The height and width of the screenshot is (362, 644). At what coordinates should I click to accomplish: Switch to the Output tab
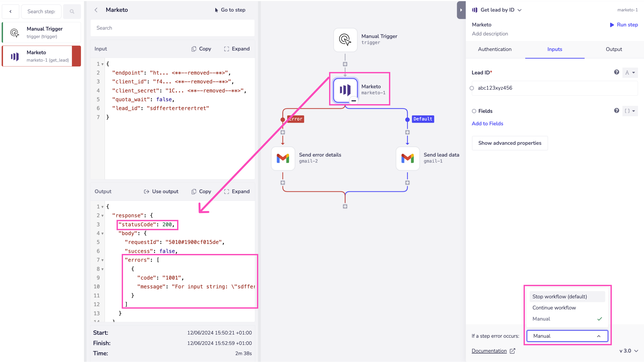[614, 49]
